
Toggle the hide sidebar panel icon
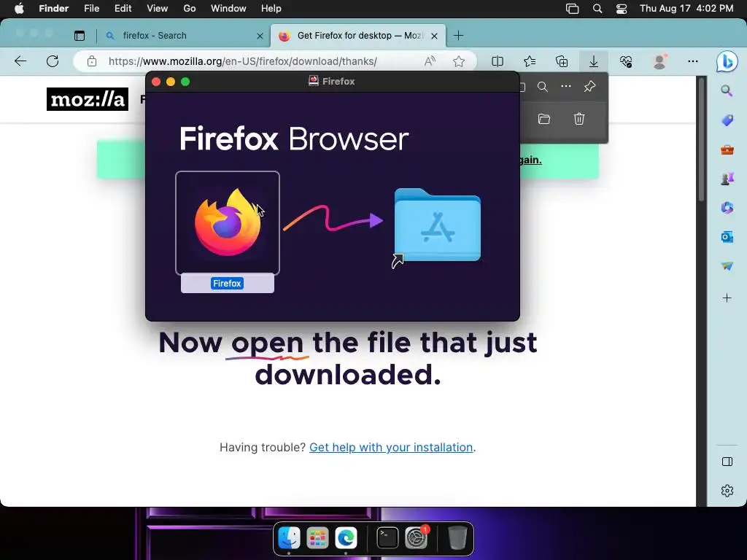727,462
